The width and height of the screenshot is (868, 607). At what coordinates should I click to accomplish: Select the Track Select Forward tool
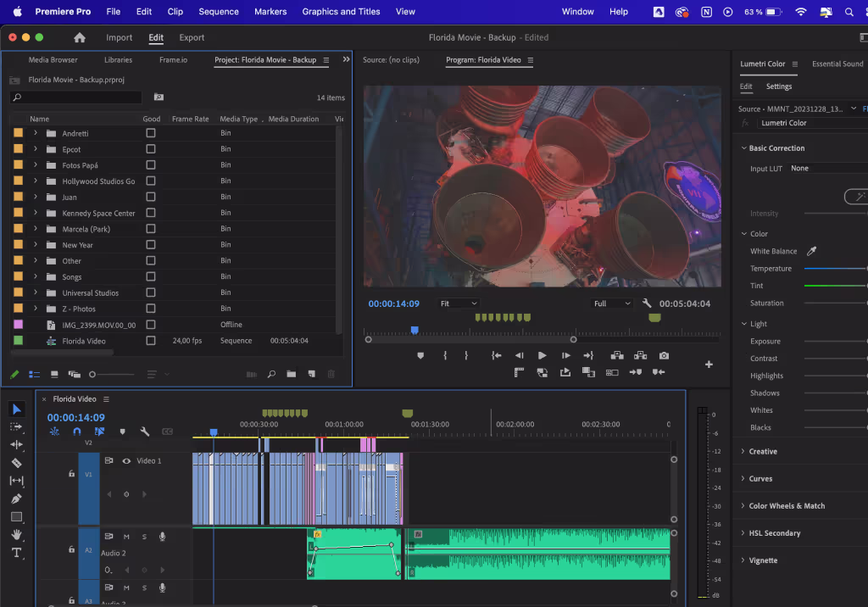tap(15, 426)
